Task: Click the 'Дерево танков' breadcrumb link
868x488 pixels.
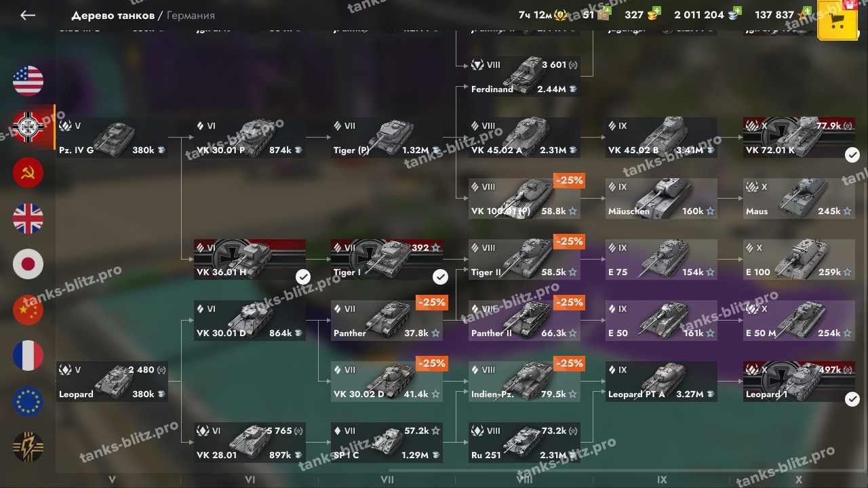Action: coord(113,15)
